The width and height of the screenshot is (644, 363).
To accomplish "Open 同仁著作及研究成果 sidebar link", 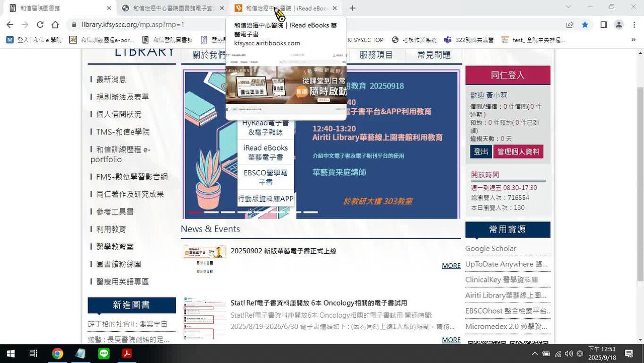I will coord(130,194).
